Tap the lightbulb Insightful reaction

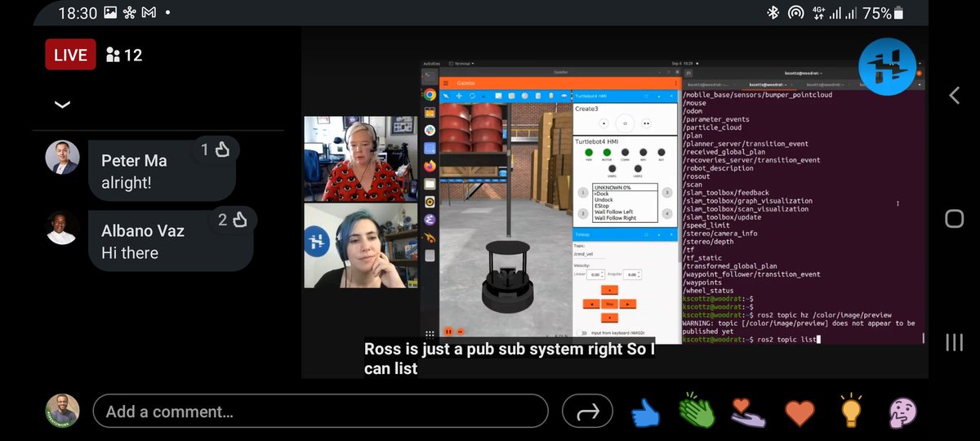(851, 412)
